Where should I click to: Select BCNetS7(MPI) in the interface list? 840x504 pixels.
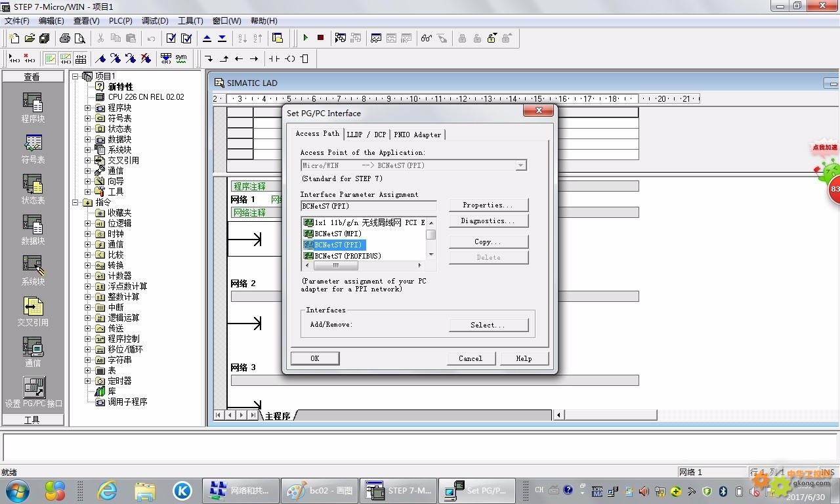338,234
